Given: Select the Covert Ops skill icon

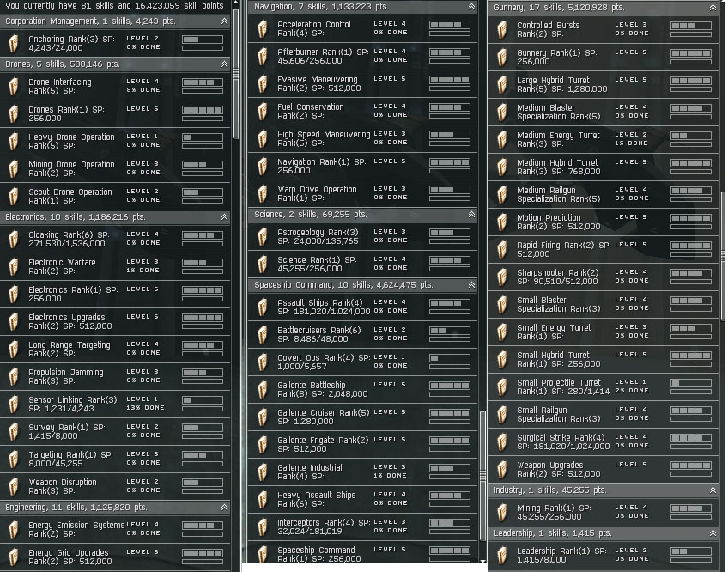Looking at the screenshot, I should click(x=263, y=362).
